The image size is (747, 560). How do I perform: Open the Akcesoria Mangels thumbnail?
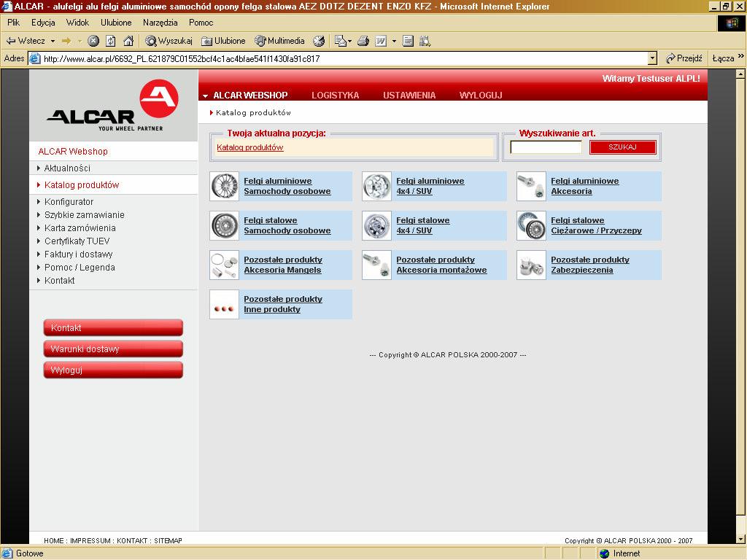click(225, 265)
